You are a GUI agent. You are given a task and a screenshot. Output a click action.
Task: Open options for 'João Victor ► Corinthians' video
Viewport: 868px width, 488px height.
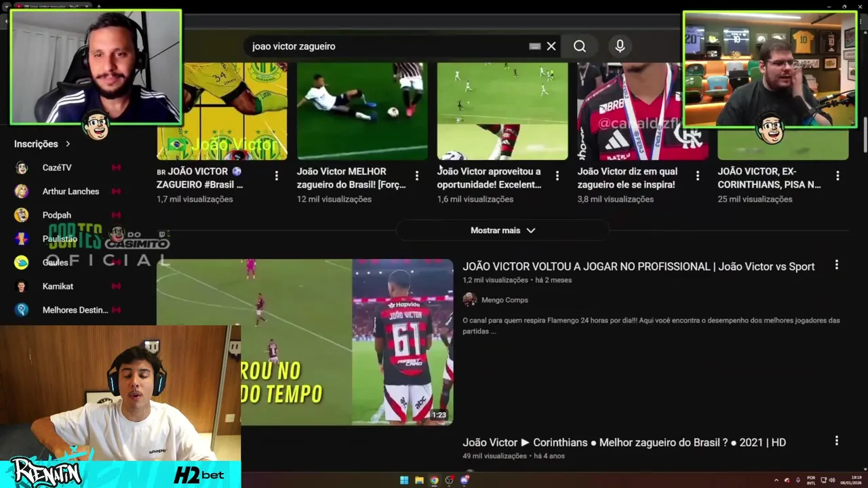(x=837, y=441)
